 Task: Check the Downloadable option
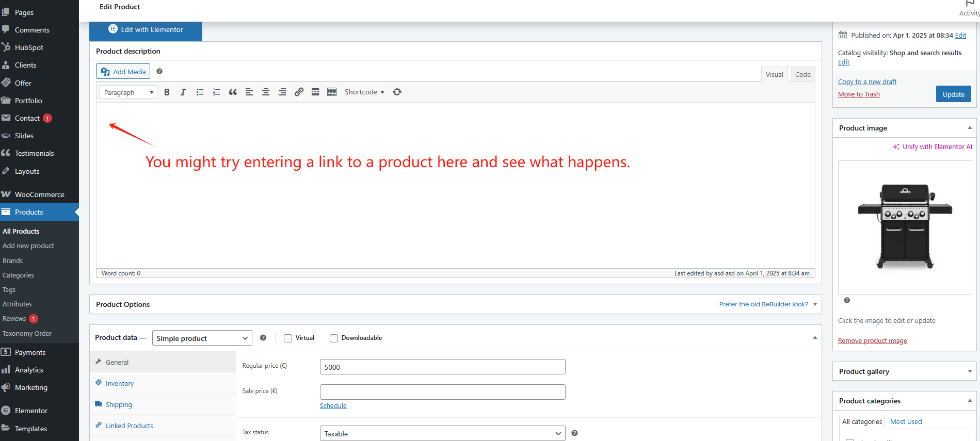tap(334, 338)
